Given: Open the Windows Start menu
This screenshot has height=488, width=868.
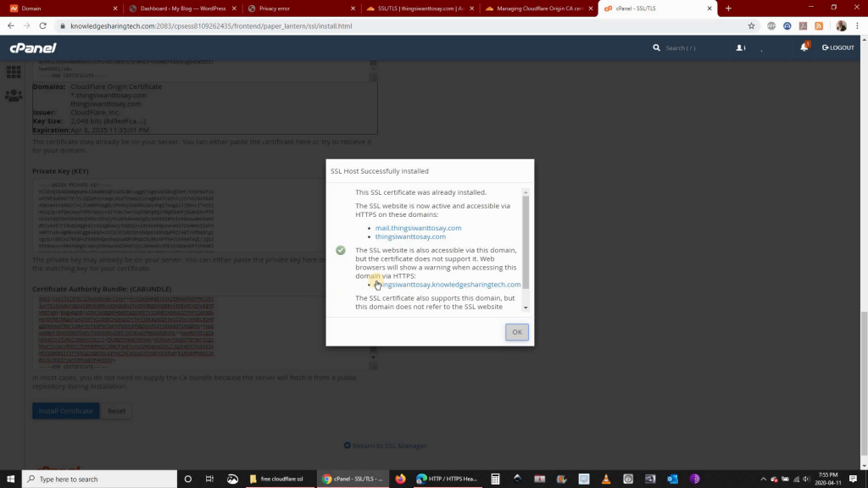Looking at the screenshot, I should [10, 480].
